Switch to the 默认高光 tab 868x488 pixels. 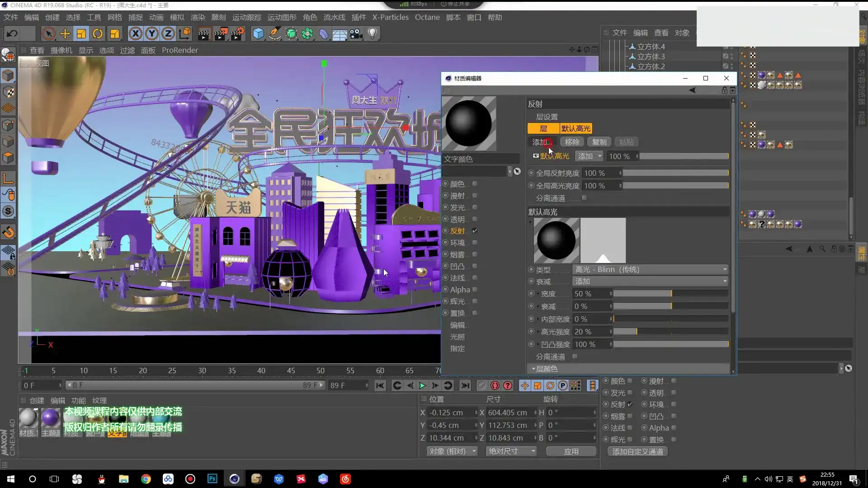pyautogui.click(x=576, y=129)
